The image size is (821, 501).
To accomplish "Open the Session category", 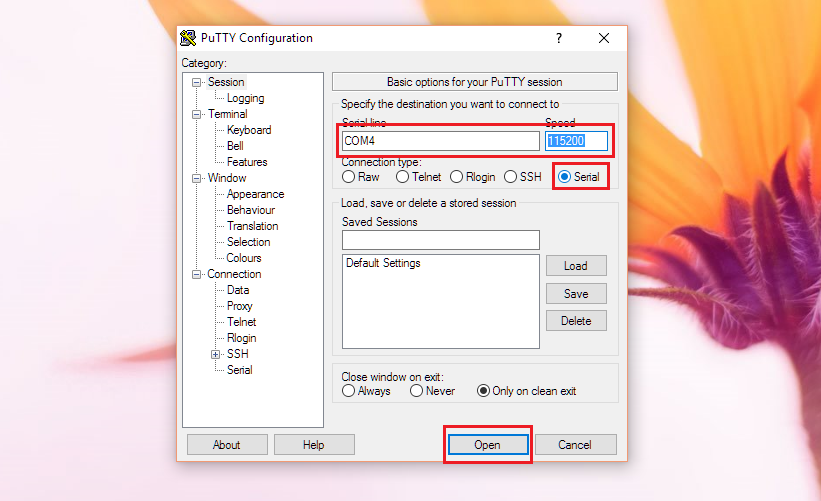I will (x=226, y=82).
